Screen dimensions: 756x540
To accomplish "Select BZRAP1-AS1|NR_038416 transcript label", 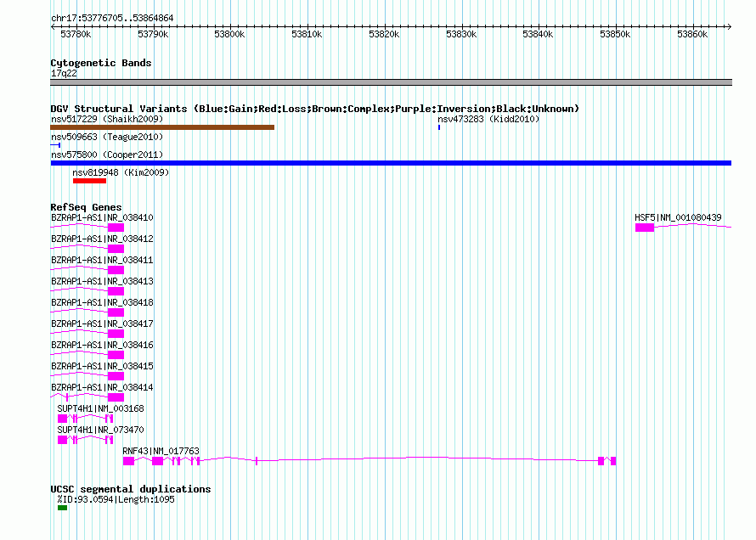I will pyautogui.click(x=102, y=345).
